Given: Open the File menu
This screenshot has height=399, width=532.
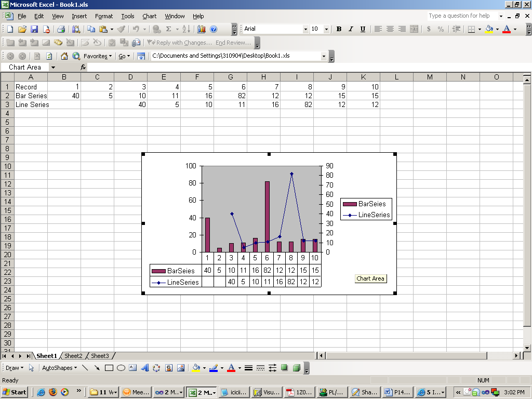Looking at the screenshot, I should click(x=22, y=16).
